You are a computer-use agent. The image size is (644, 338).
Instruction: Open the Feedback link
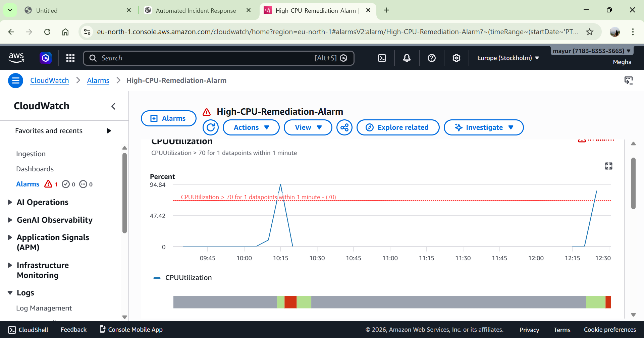(x=73, y=330)
